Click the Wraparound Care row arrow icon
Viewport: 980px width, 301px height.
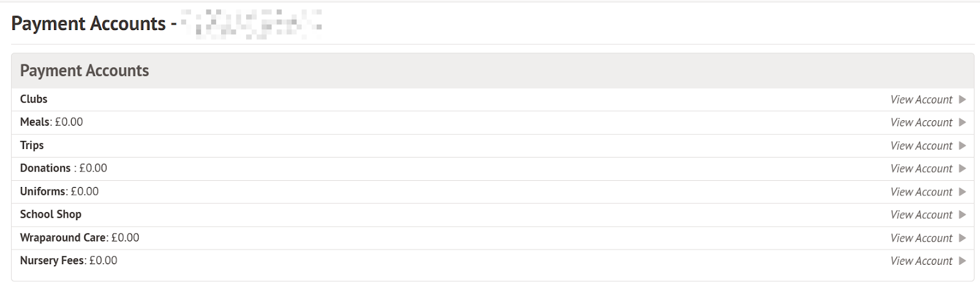(x=962, y=238)
